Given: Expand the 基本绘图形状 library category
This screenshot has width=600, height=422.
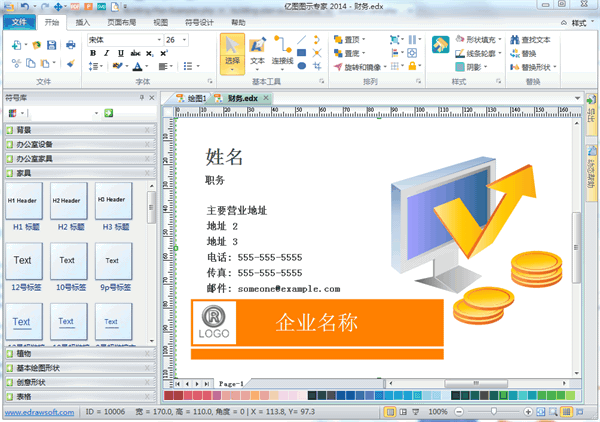Looking at the screenshot, I should click(80, 368).
